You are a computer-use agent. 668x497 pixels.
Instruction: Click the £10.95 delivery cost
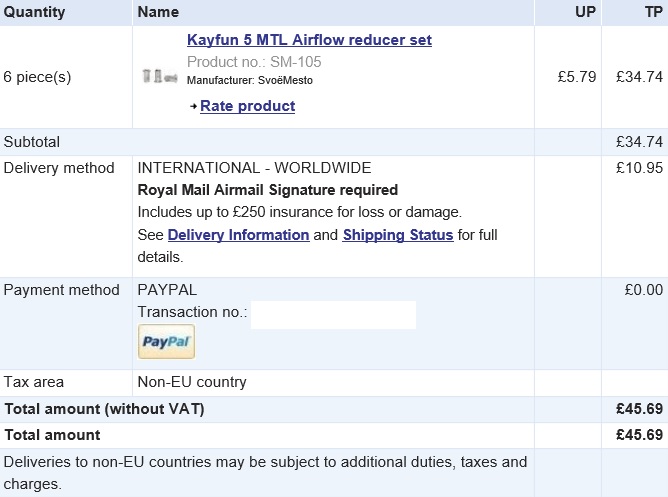tap(639, 168)
